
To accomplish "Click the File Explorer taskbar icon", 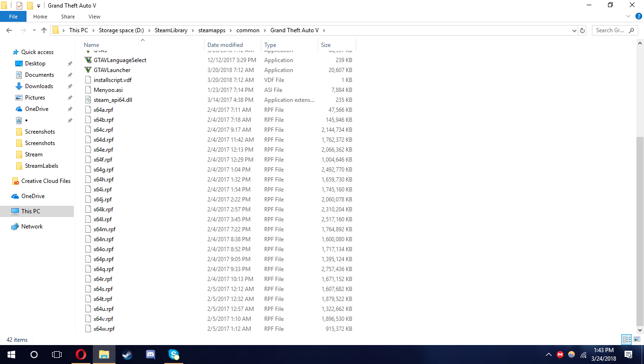I will tap(104, 355).
